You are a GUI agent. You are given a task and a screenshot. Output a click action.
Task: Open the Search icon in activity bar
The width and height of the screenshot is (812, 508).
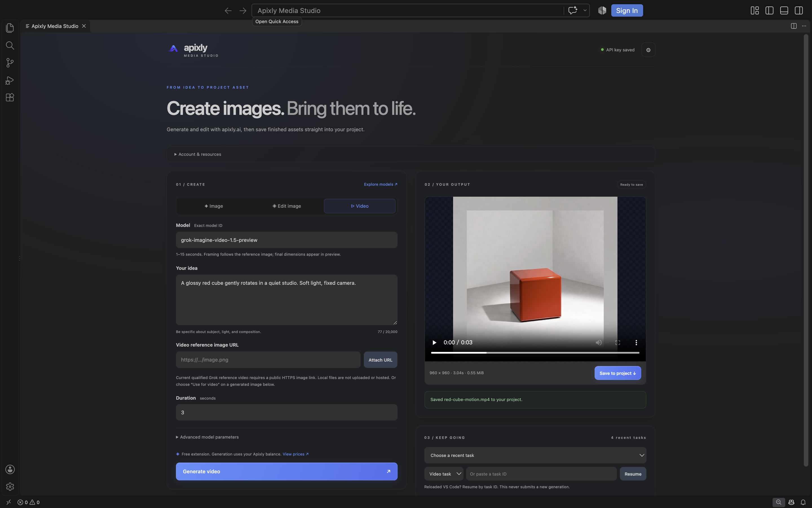coord(10,45)
